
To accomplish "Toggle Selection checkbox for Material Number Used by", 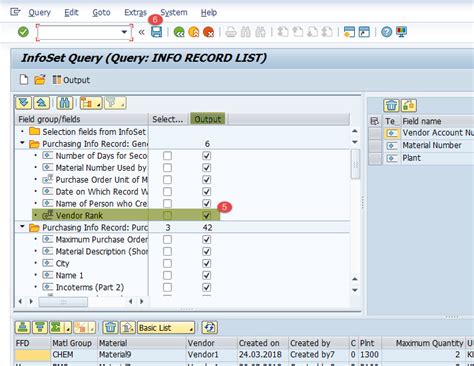I will click(x=167, y=168).
